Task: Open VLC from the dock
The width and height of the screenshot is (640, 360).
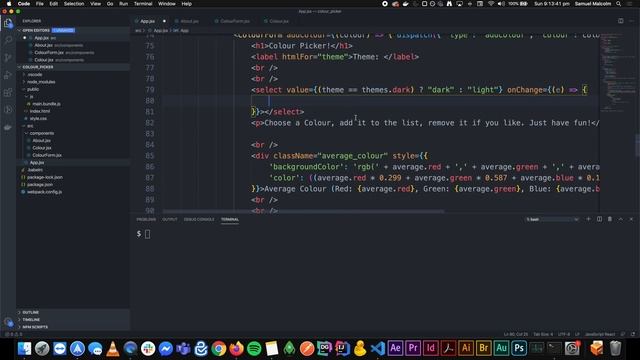Action: (113, 349)
